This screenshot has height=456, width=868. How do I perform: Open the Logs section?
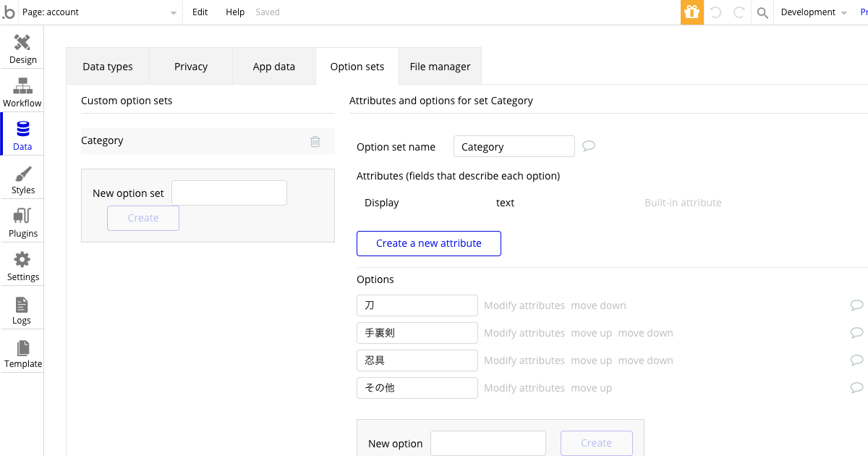pyautogui.click(x=22, y=309)
